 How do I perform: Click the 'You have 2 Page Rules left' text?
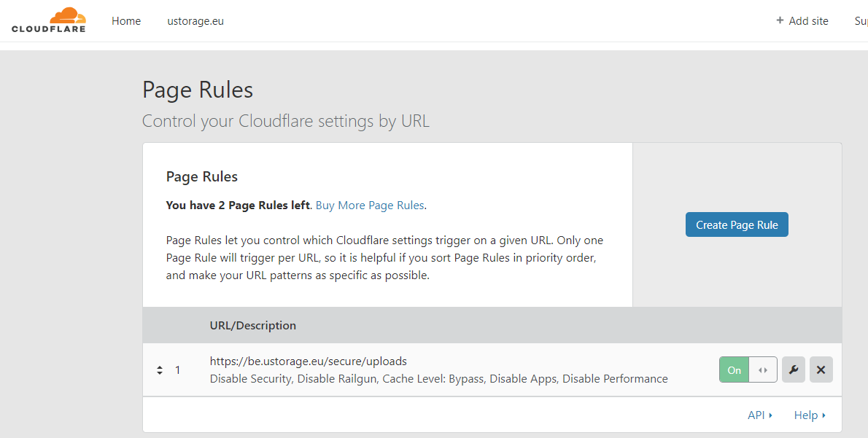click(238, 206)
